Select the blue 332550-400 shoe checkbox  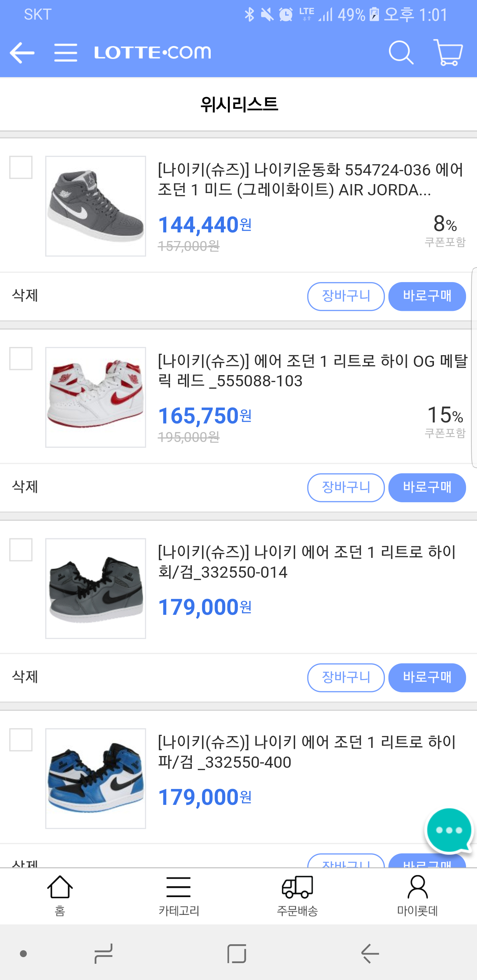(21, 740)
